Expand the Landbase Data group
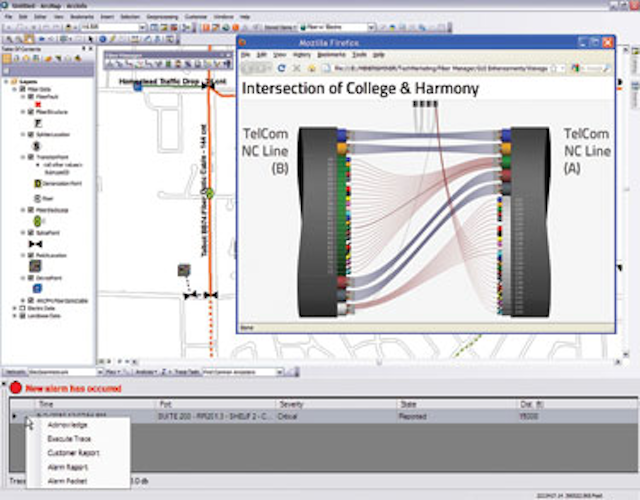Viewport: 640px width, 500px height. coord(15,316)
